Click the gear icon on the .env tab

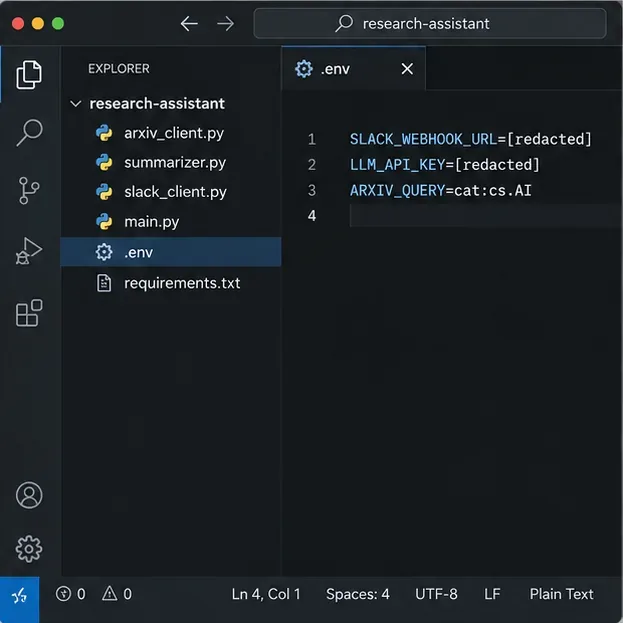[304, 69]
